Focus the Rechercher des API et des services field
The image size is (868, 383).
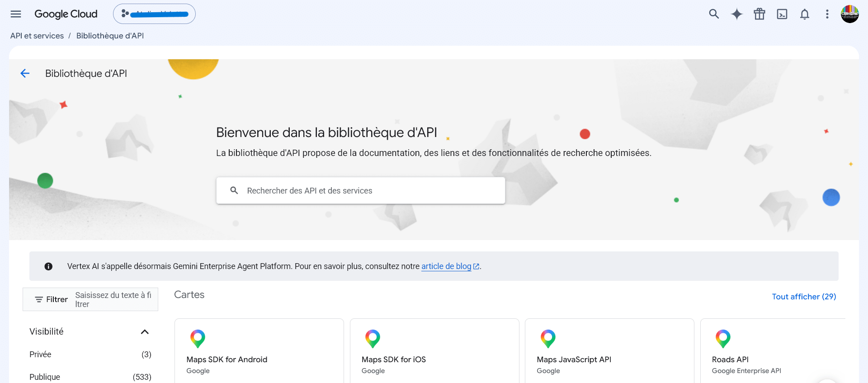[x=361, y=190]
